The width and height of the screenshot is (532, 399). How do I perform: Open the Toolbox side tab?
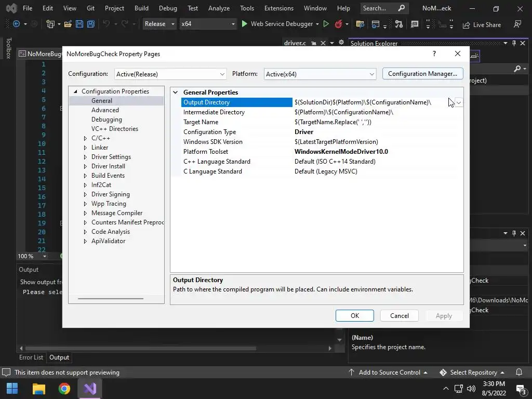coord(8,48)
